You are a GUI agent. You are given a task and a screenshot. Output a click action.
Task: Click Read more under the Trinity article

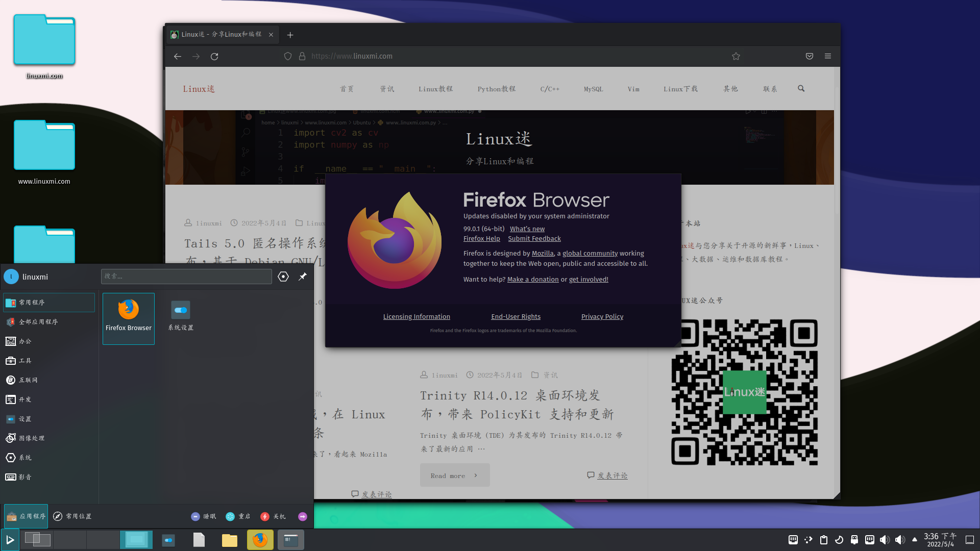[455, 475]
